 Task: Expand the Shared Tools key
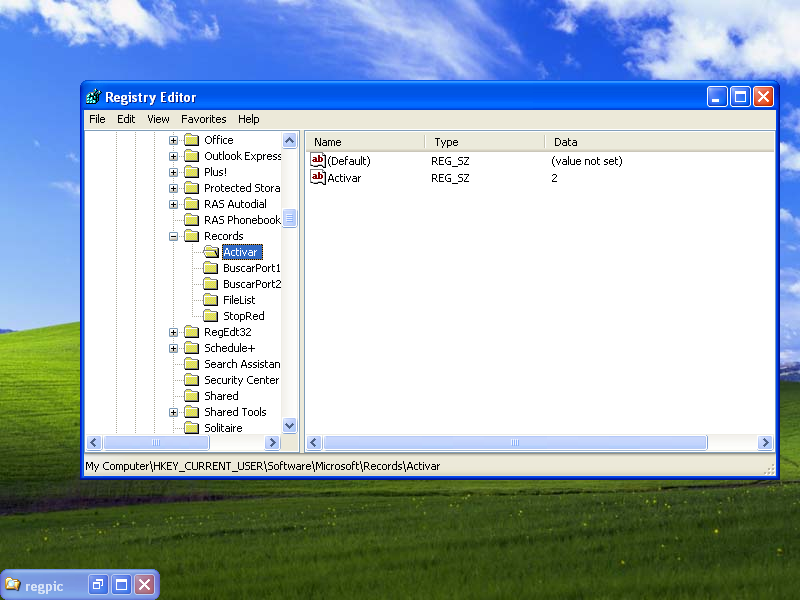coord(173,412)
